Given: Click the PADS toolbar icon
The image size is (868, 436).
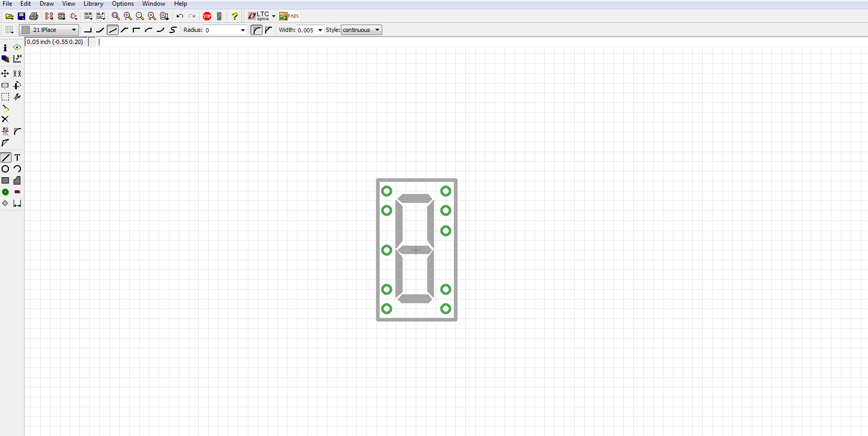Looking at the screenshot, I should point(289,16).
